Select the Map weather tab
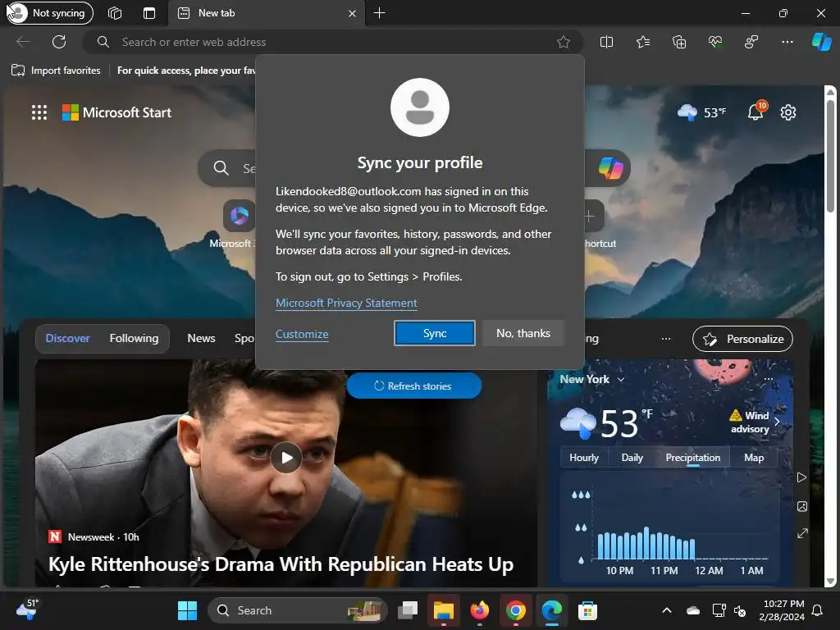 pyautogui.click(x=754, y=458)
